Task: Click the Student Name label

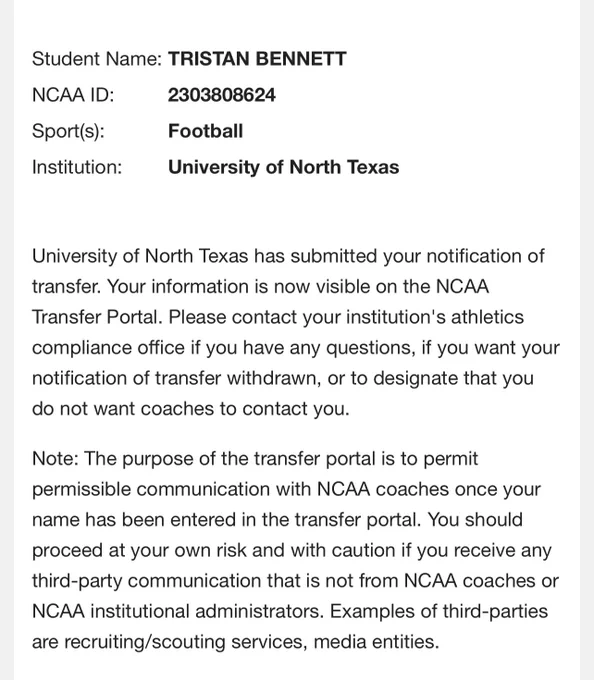Action: (97, 59)
